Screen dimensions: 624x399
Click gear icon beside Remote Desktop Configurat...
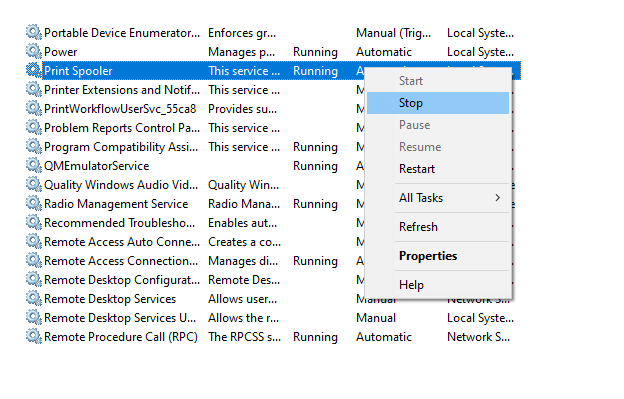pyautogui.click(x=34, y=280)
